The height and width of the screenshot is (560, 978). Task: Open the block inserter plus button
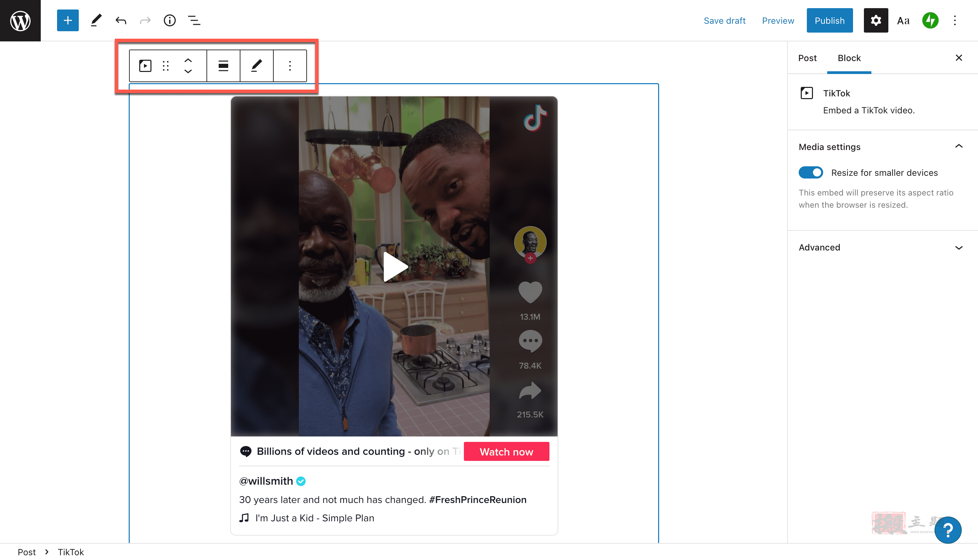[68, 20]
